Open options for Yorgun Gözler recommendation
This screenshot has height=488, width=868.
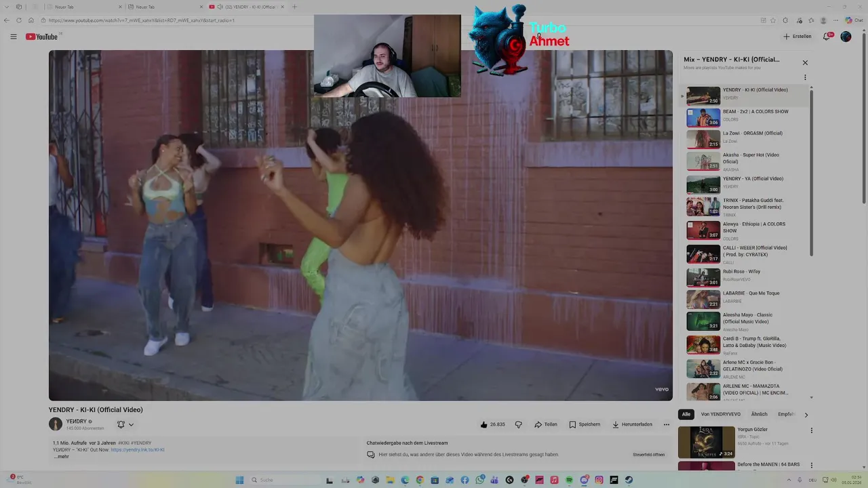(x=811, y=430)
